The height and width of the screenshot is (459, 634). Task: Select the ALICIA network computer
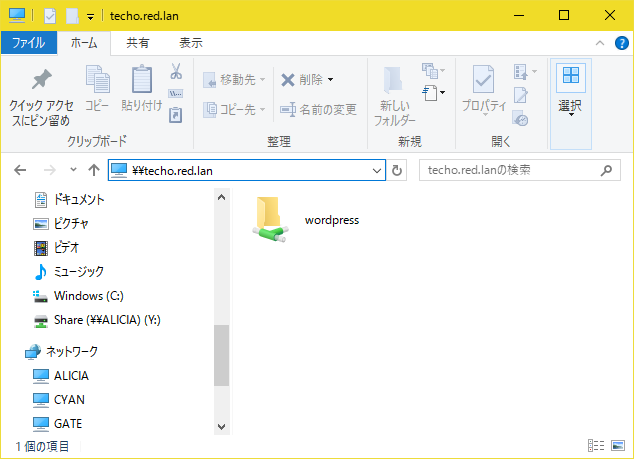pos(61,376)
